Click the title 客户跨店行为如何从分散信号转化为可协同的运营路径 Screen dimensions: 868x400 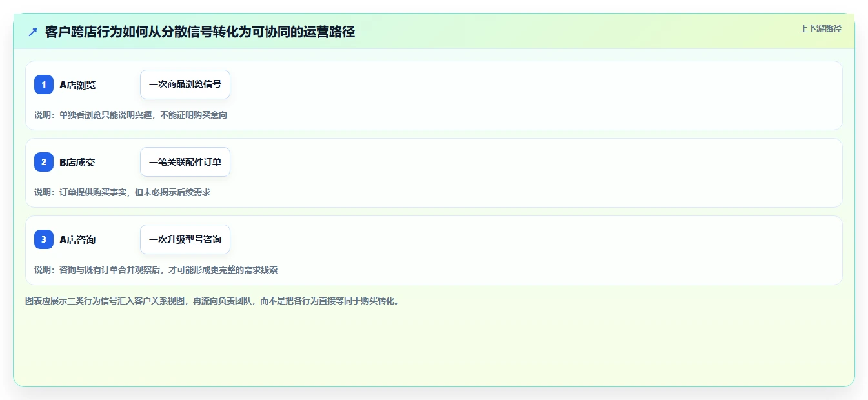pos(200,32)
